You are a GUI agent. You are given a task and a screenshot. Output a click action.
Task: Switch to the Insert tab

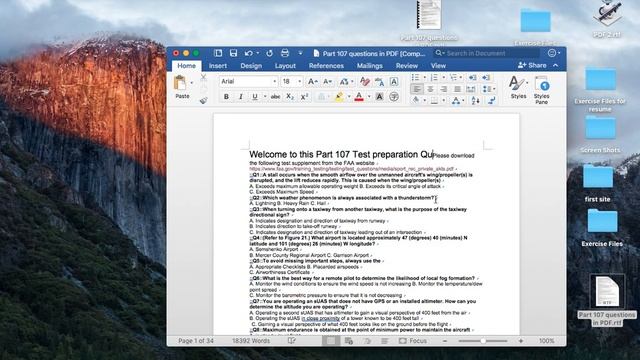(x=218, y=66)
